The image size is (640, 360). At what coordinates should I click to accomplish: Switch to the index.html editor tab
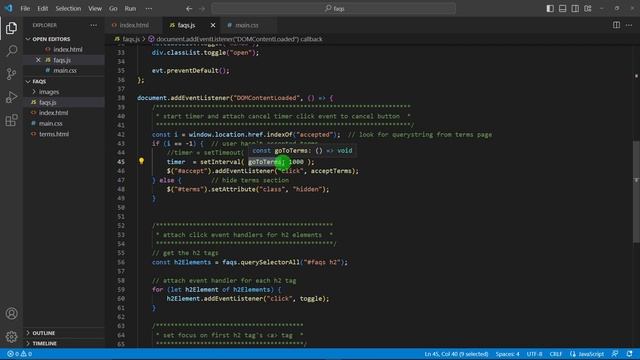(134, 25)
